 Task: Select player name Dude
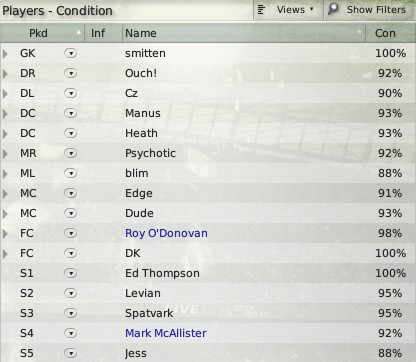[139, 213]
